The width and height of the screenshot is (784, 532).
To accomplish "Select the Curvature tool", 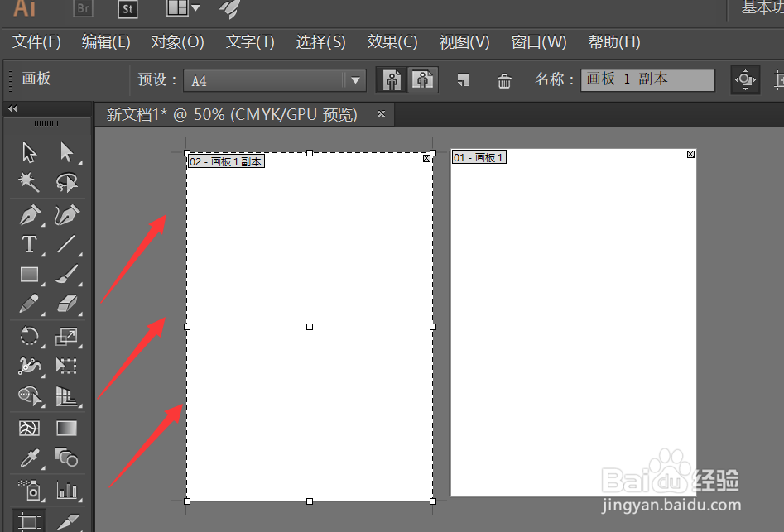I will click(66, 215).
